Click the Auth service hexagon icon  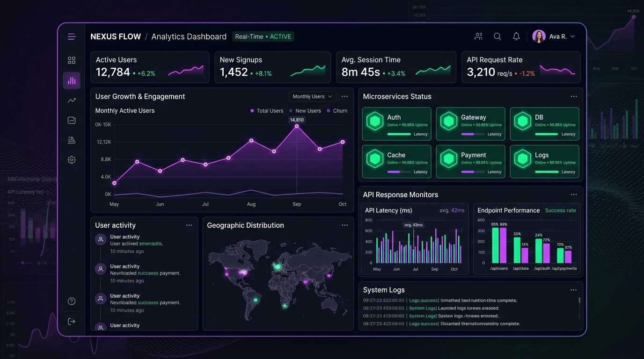[x=375, y=122]
